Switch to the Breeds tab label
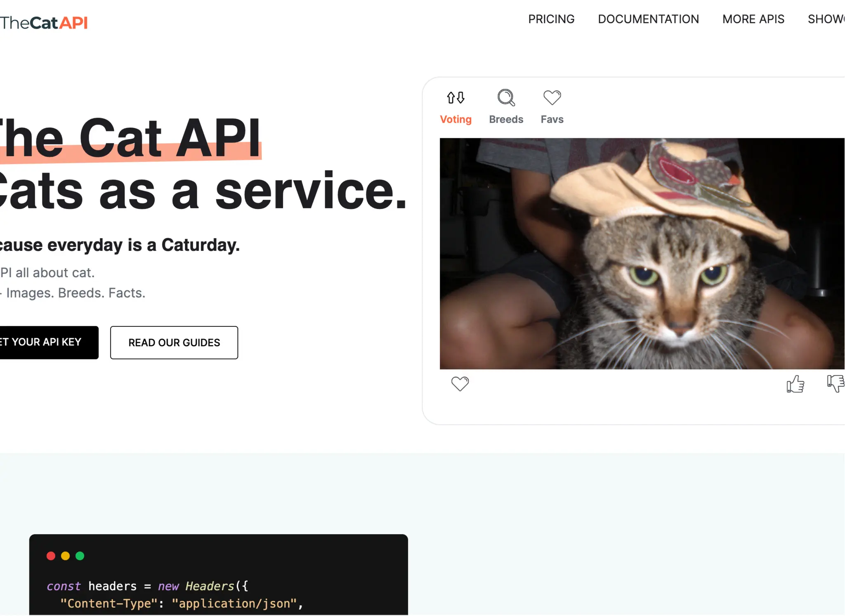This screenshot has width=845, height=616. (506, 120)
